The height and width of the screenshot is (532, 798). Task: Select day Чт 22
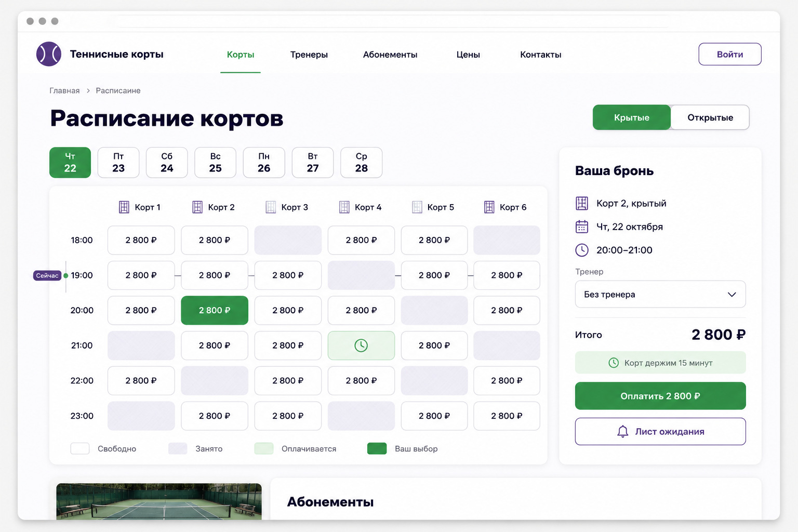[70, 163]
